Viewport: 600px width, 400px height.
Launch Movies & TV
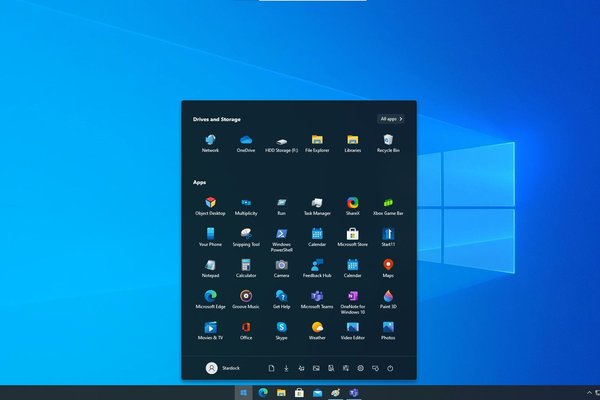tap(210, 331)
